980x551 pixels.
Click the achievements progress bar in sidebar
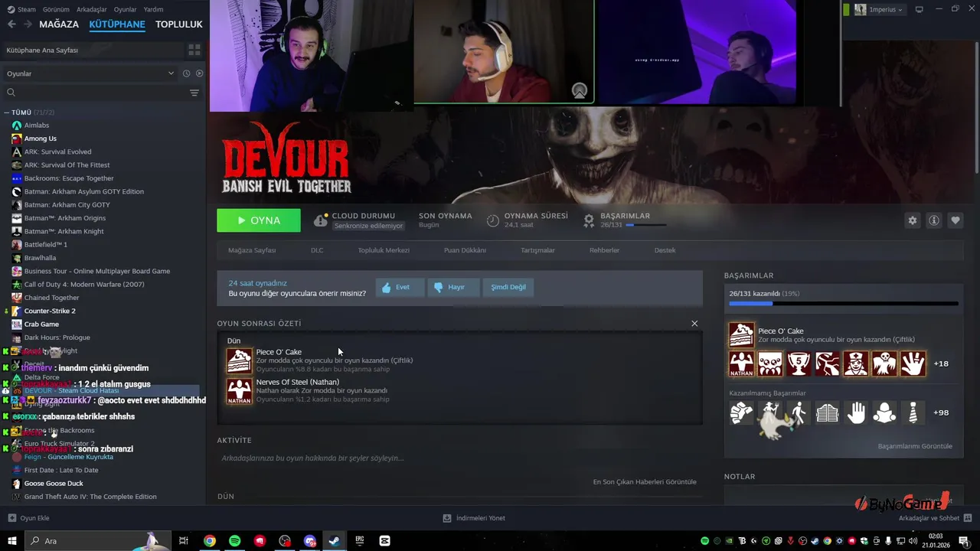click(x=844, y=304)
